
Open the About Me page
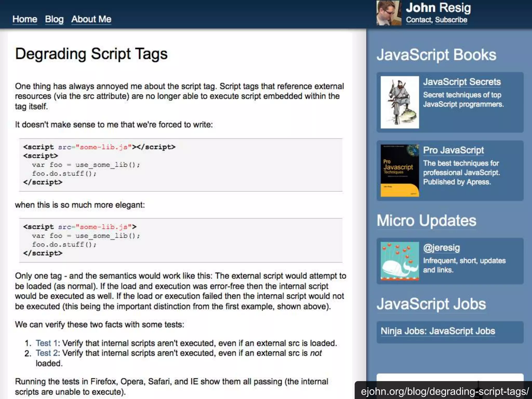click(x=91, y=19)
